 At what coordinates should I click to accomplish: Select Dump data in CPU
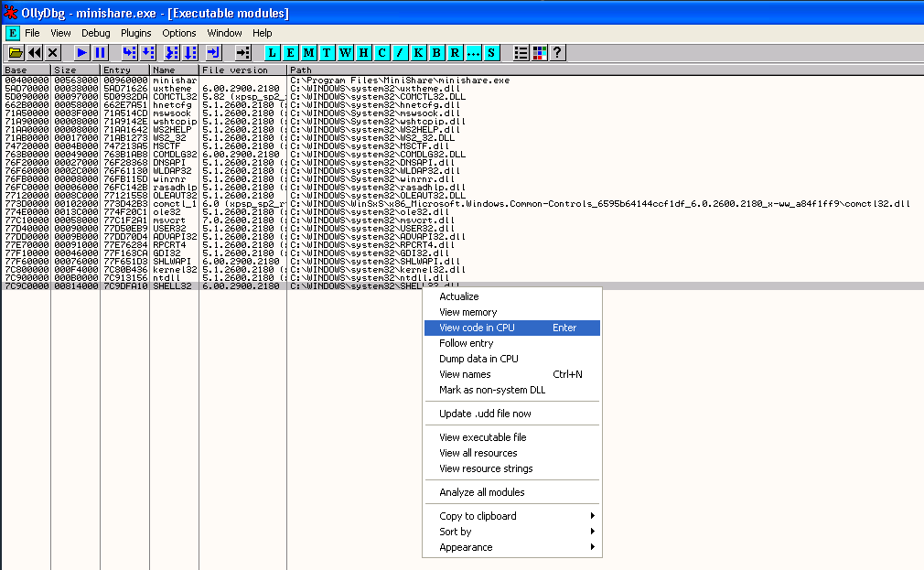[512, 359]
